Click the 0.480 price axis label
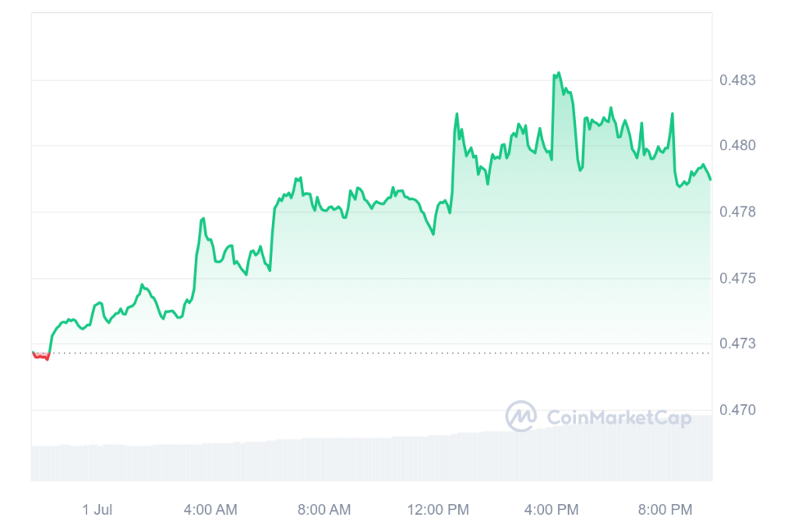This screenshot has height=532, width=798. [737, 146]
